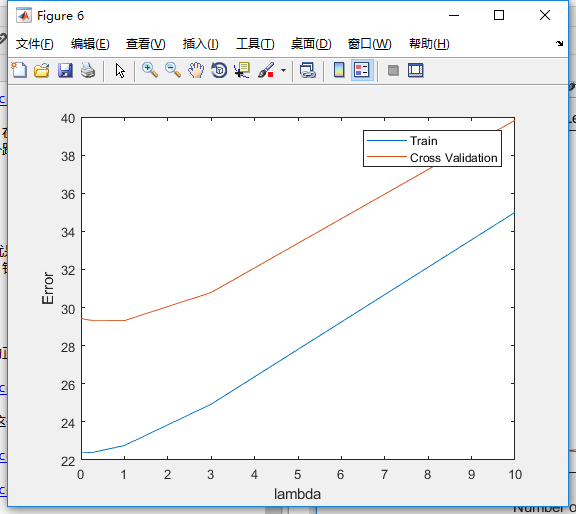
Task: Open the 桌面(D) menu
Action: pyautogui.click(x=311, y=44)
